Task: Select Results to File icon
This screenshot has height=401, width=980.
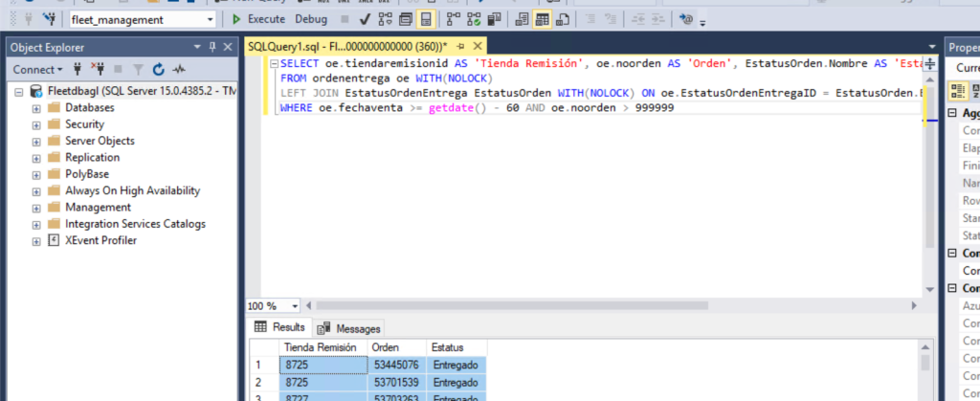Action: click(x=562, y=19)
